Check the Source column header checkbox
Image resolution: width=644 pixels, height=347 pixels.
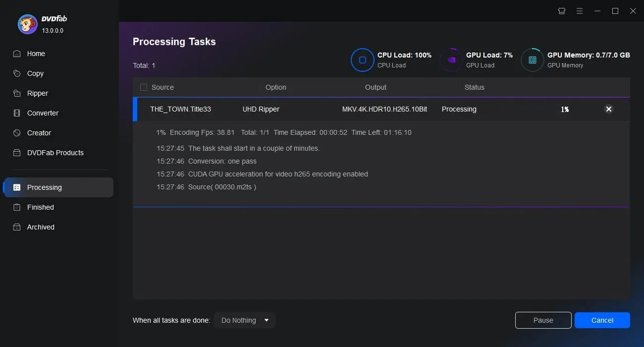coord(143,87)
